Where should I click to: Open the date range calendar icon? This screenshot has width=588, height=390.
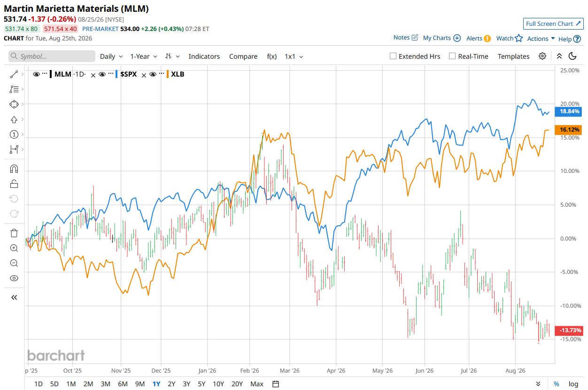276,384
